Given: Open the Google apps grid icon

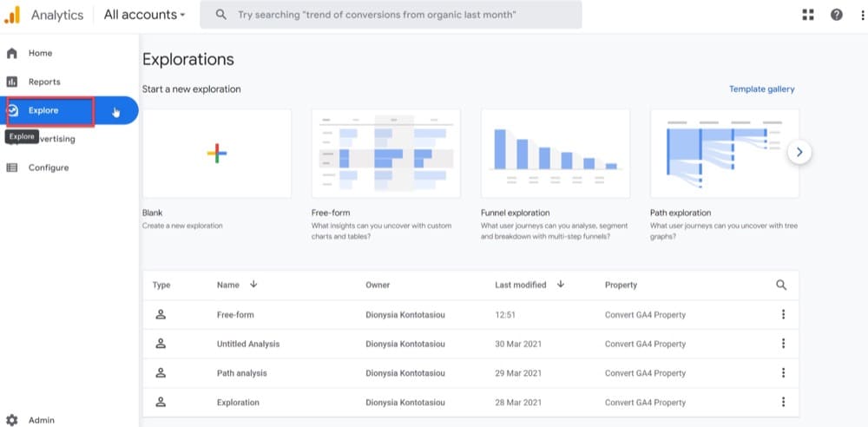Looking at the screenshot, I should (808, 15).
